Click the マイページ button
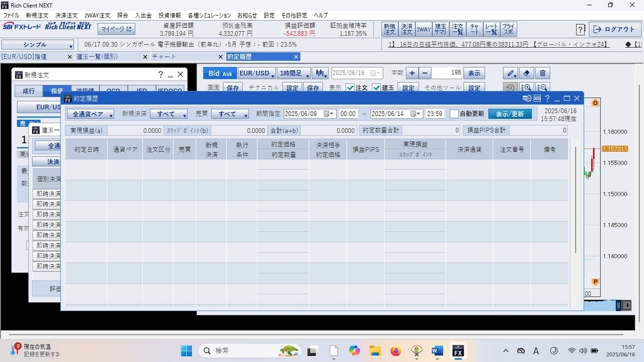 coord(118,28)
